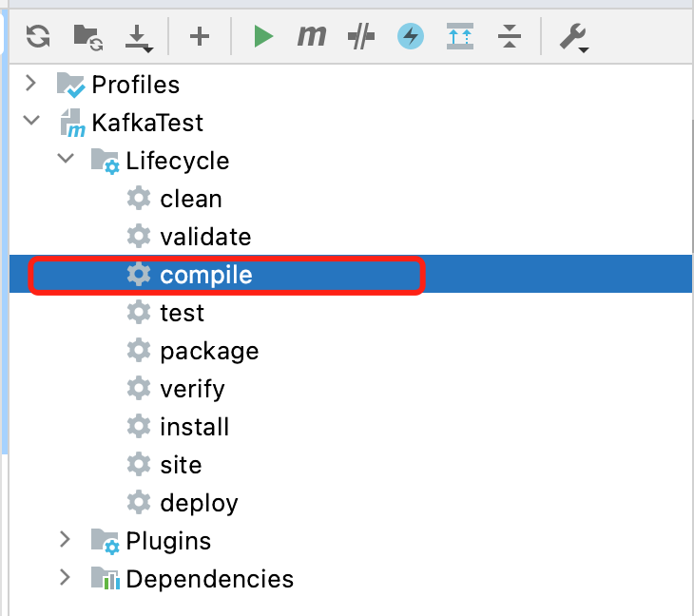Click the gear icon beside clean
The height and width of the screenshot is (616, 694).
click(139, 198)
